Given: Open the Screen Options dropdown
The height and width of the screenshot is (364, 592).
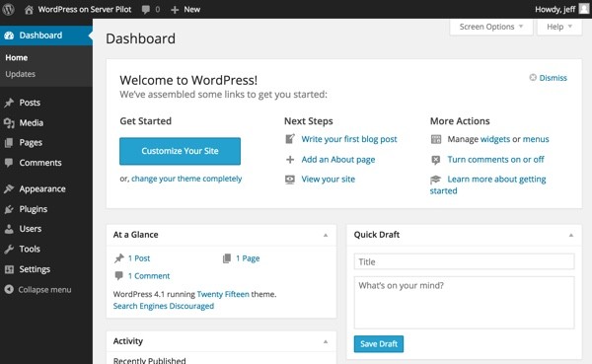Looking at the screenshot, I should pyautogui.click(x=490, y=27).
